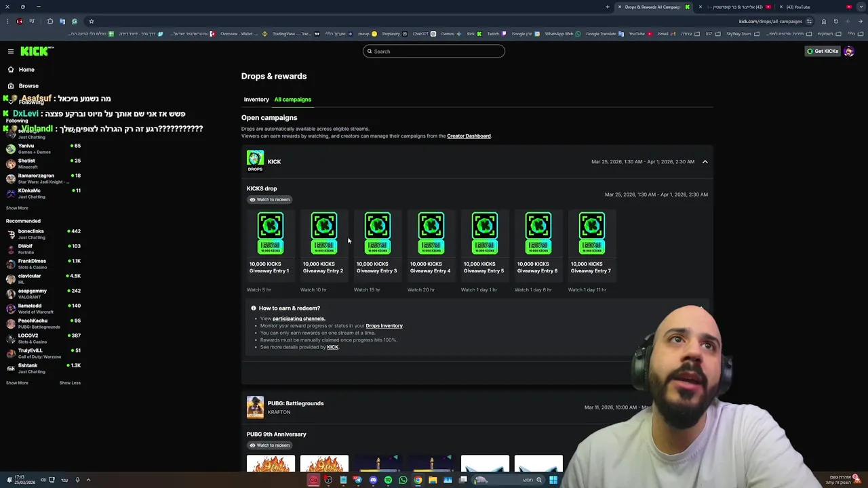Screen dimensions: 868x488
Task: Click Watch to redeem under PUBG 9th Anniversary
Action: pos(269,445)
